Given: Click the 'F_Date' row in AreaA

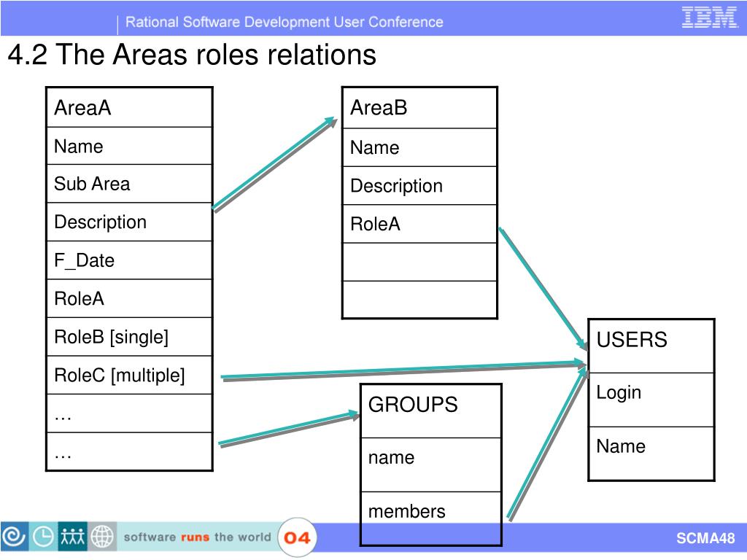Looking at the screenshot, I should pyautogui.click(x=129, y=260).
